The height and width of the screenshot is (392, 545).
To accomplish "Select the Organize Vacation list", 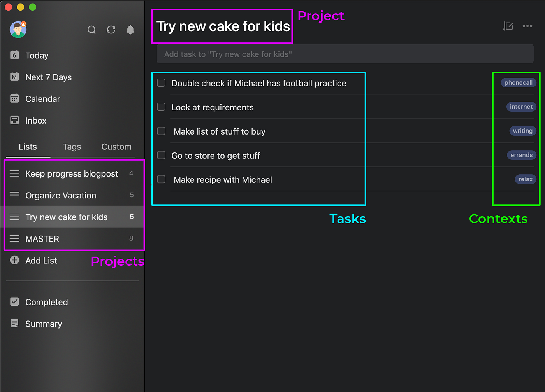I will click(x=74, y=195).
